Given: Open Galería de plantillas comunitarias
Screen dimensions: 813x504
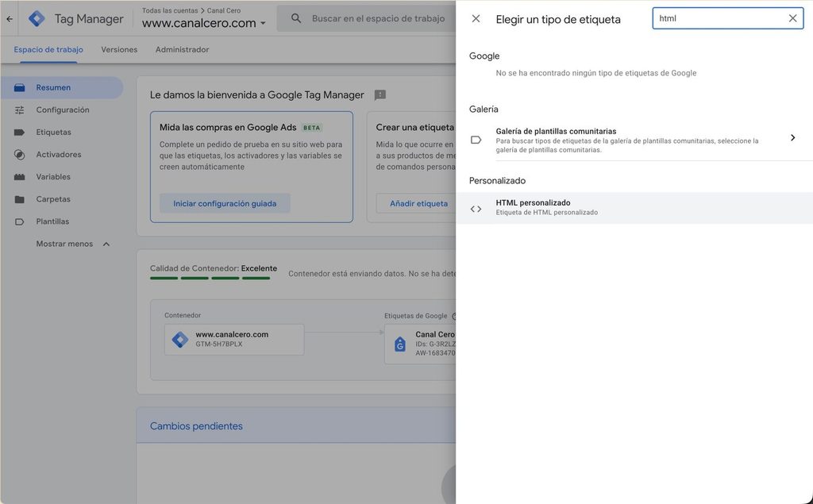Looking at the screenshot, I should pyautogui.click(x=634, y=140).
